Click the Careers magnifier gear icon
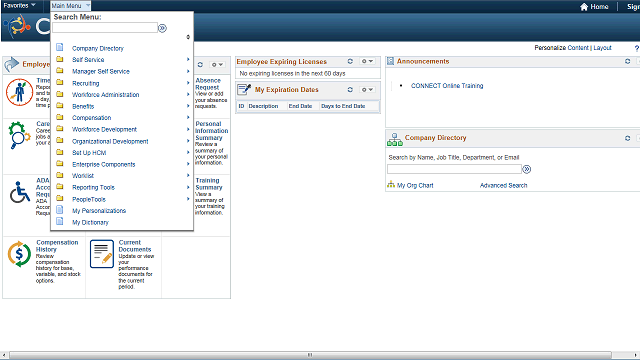The height and width of the screenshot is (360, 640). [x=19, y=135]
